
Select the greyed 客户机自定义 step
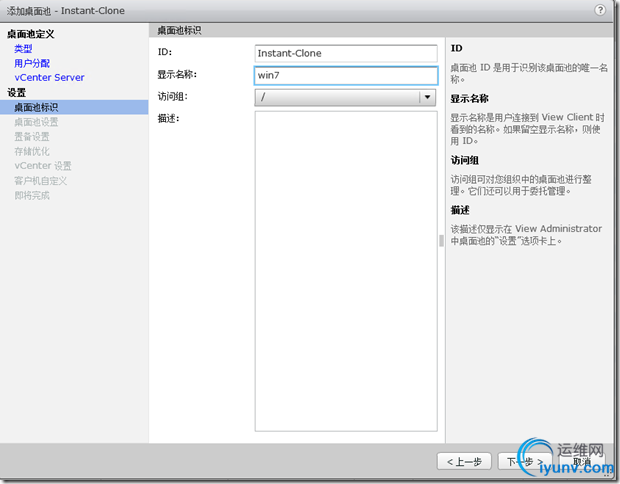point(41,181)
